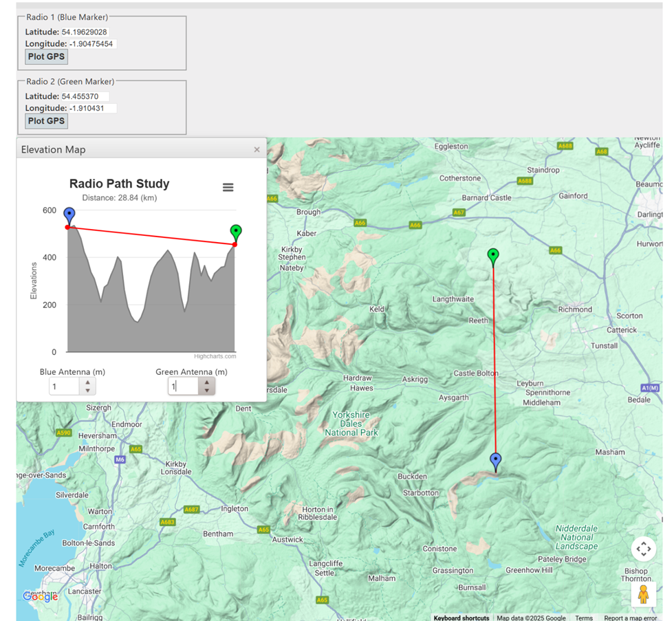Select the Radio 2 Longitude field

(92, 109)
